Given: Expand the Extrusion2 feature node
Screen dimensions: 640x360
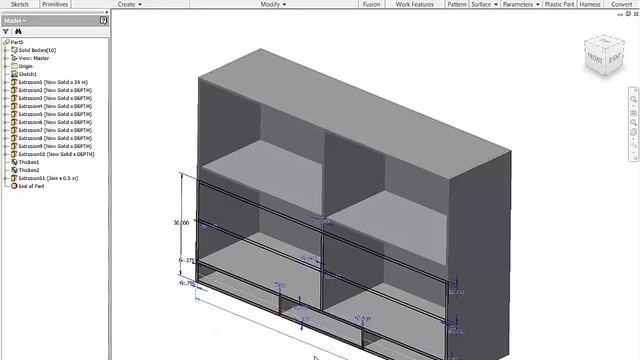Looking at the screenshot, I should (6, 90).
